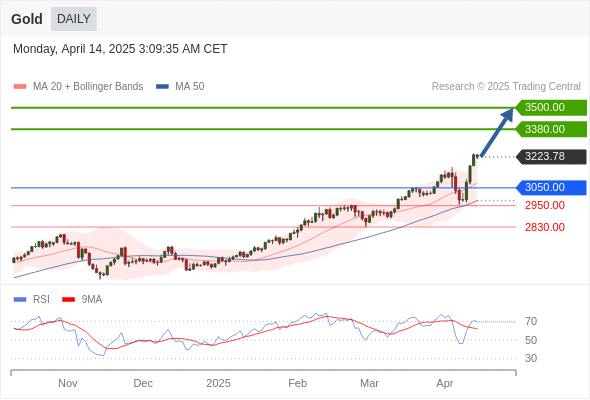Click the Research © 2025 Trading Central credit
The width and height of the screenshot is (590, 400).
(x=506, y=87)
